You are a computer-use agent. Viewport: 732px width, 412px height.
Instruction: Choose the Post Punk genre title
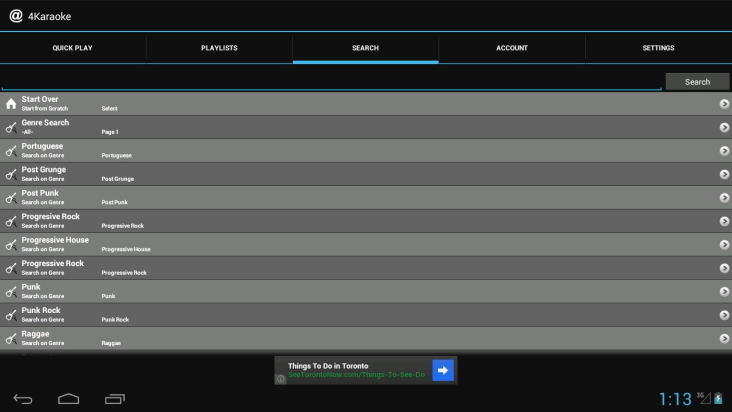tap(40, 193)
